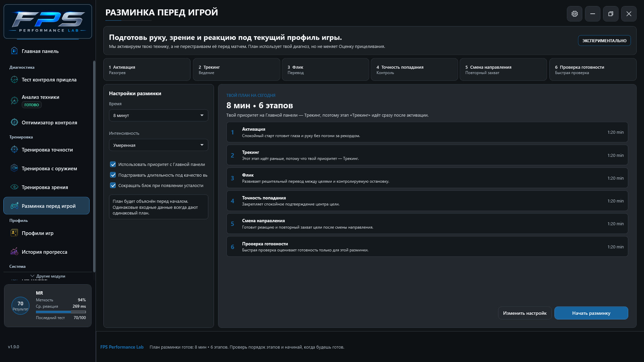This screenshot has width=644, height=362.
Task: Toggle Подстраивать длительность под качество checkbox
Action: [113, 175]
